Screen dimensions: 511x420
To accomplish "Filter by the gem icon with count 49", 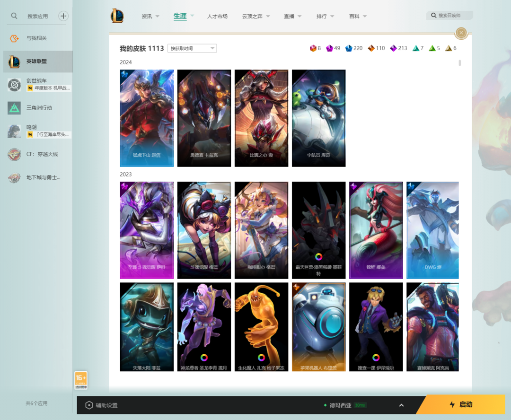I will 329,48.
